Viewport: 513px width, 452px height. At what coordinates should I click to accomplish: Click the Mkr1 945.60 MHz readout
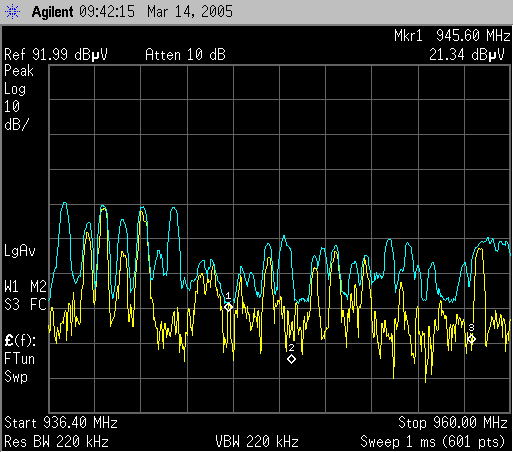[452, 35]
